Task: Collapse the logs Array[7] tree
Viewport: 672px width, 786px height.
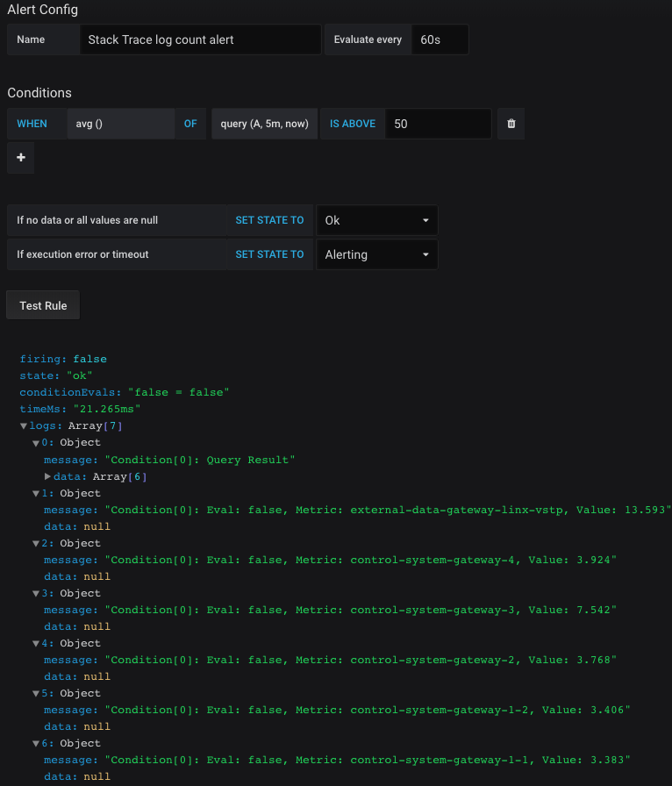Action: tap(23, 425)
